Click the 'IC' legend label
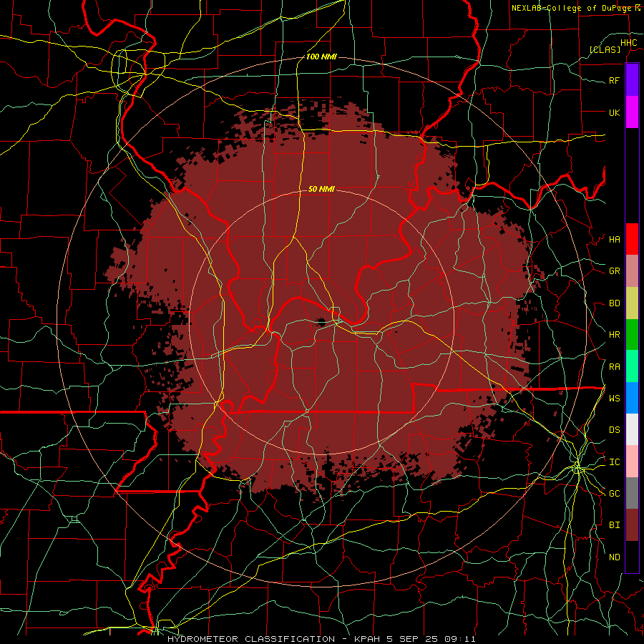This screenshot has width=644, height=644. [x=614, y=462]
